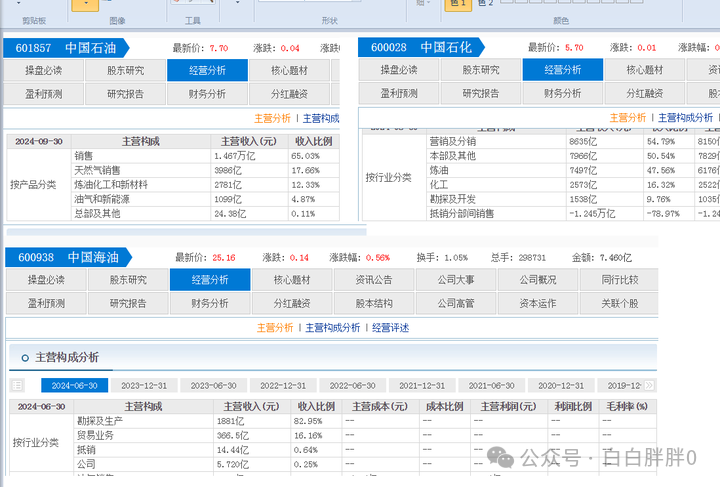Screen dimensions: 720x487
Task: Open the 公司大事 button
Action: coord(456,280)
